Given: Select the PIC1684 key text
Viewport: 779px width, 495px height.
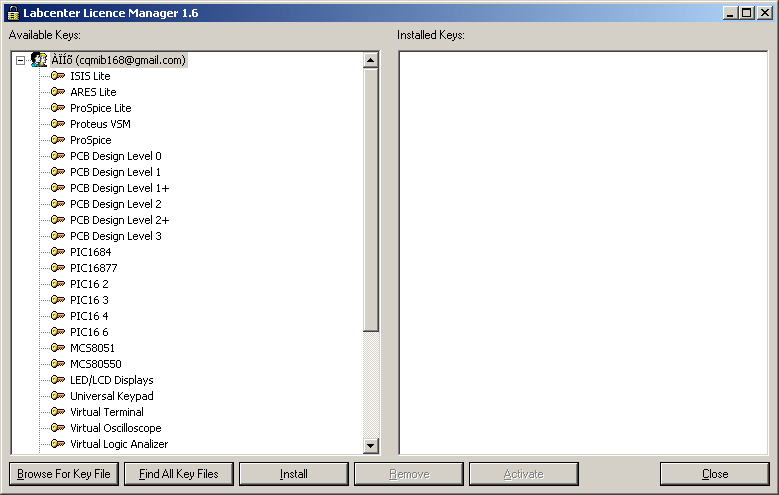Looking at the screenshot, I should 90,252.
